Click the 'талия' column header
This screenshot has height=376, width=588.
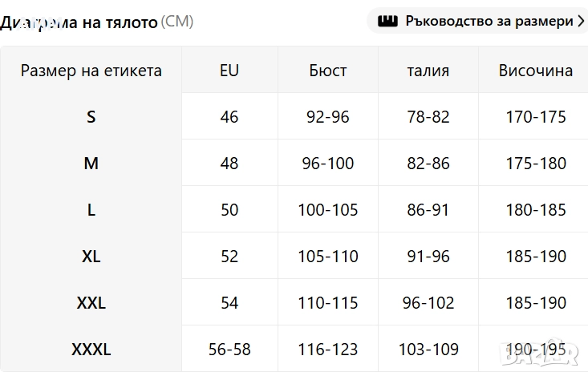point(428,71)
